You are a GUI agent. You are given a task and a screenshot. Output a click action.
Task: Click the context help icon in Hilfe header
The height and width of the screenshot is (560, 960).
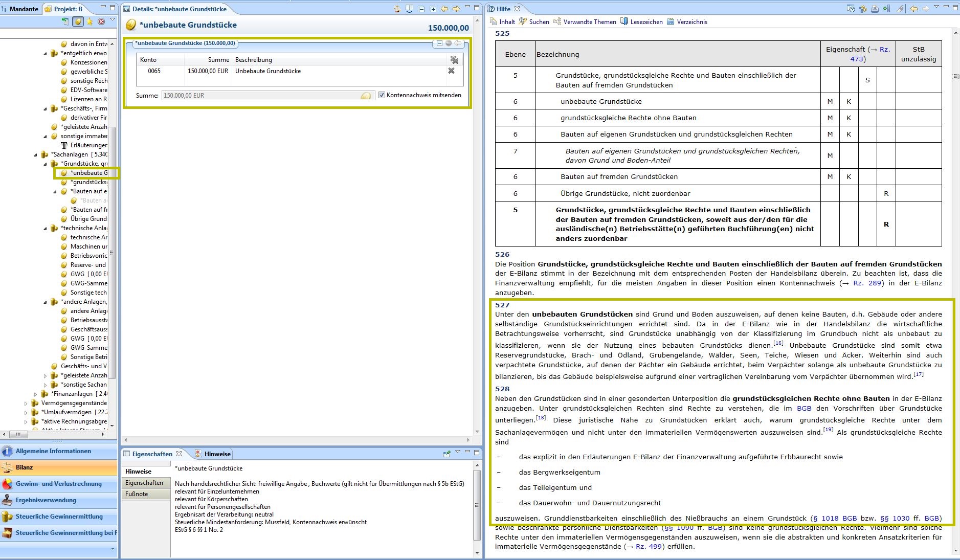coord(851,9)
